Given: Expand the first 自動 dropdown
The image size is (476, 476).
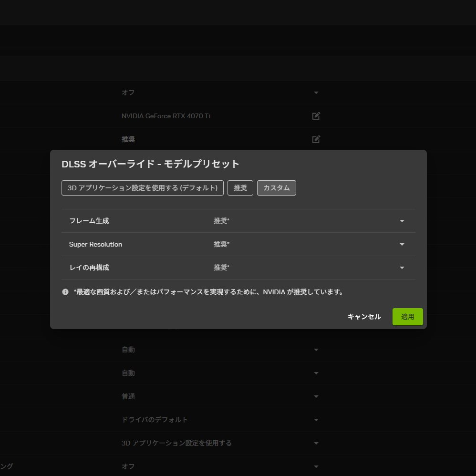Looking at the screenshot, I should click(316, 349).
